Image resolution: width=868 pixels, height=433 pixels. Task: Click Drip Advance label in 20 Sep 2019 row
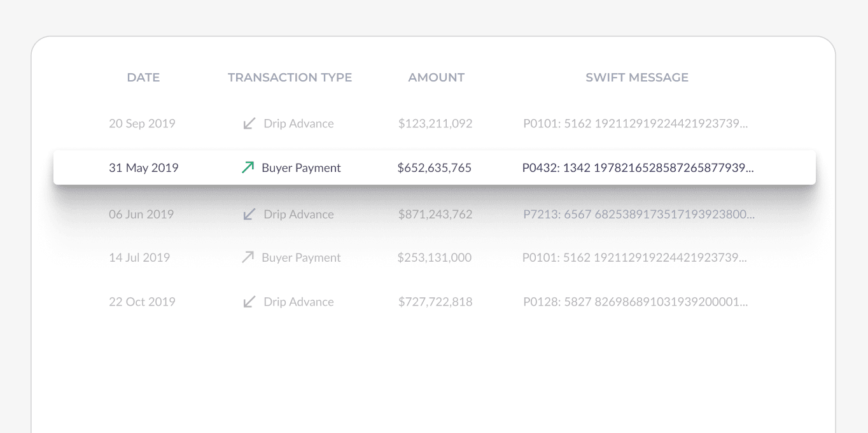pos(298,124)
